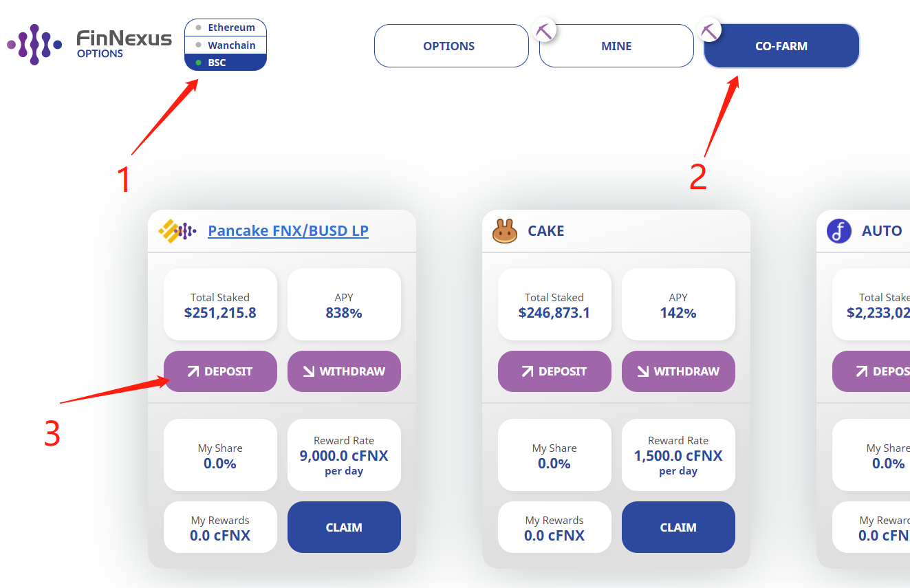Open the OPTIONS tab
Image resolution: width=910 pixels, height=588 pixels.
click(451, 46)
